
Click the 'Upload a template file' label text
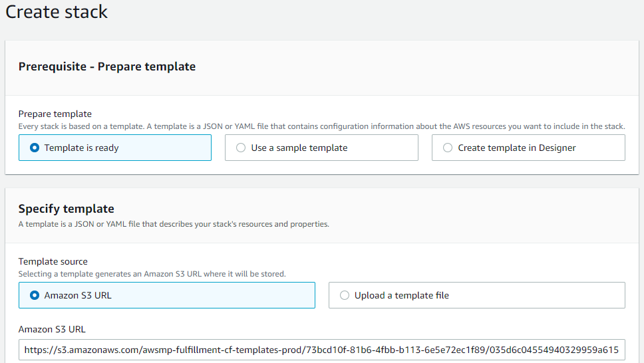click(402, 295)
